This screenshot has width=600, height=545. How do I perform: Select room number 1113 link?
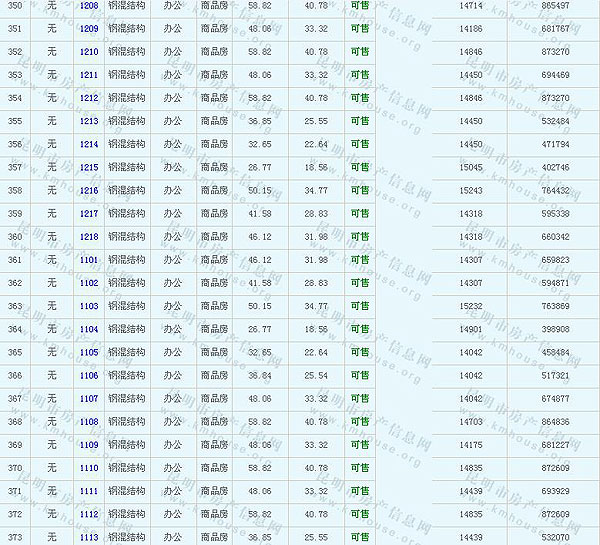[89, 537]
